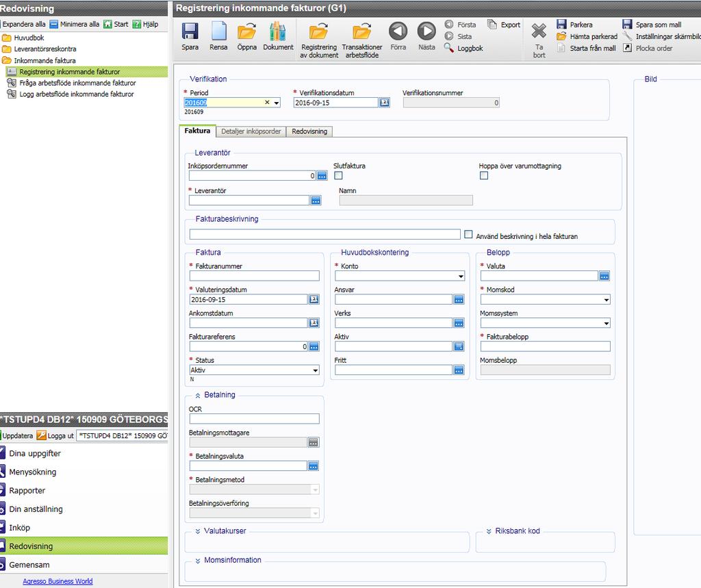Click Spara som mall
Viewport: 701px width, 588px height.
(x=652, y=25)
